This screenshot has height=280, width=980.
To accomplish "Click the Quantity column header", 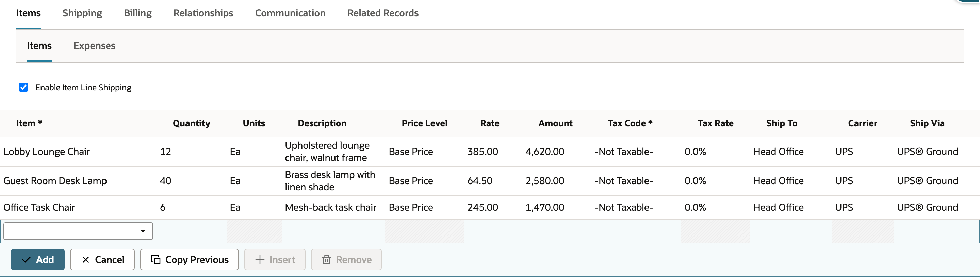I will (191, 123).
